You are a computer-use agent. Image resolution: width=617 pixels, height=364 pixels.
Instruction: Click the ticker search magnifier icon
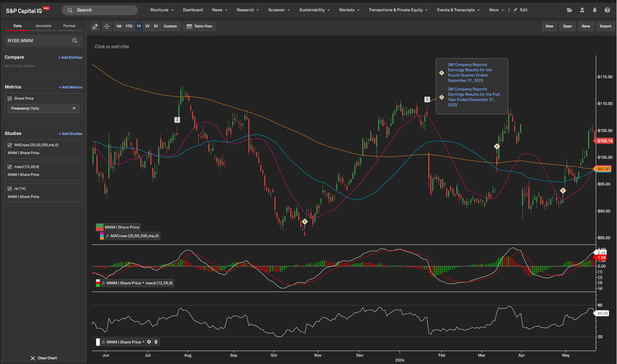[75, 41]
